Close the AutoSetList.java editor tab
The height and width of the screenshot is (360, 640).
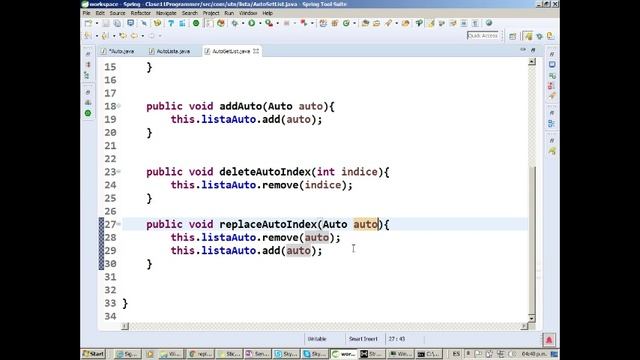point(256,51)
